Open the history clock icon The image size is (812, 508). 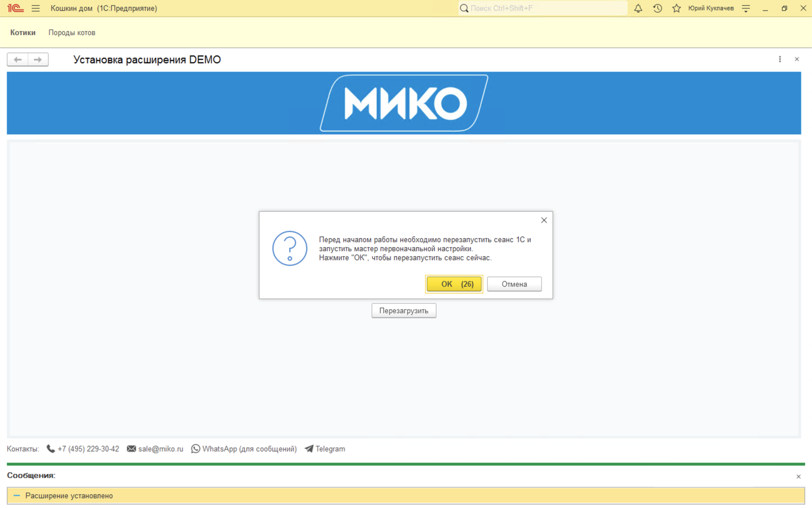click(657, 8)
